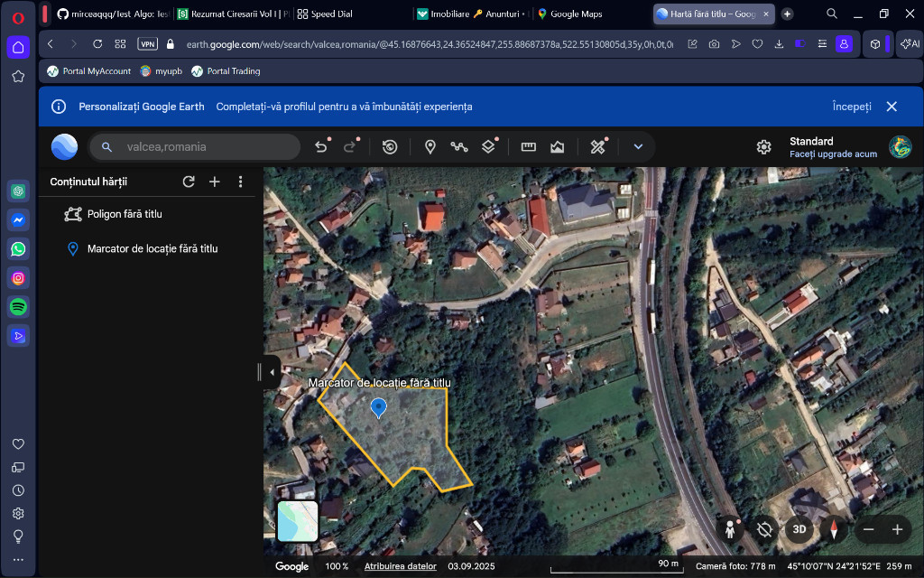
Task: Select 'Poligon fără titlu' in the list
Action: [x=125, y=214]
